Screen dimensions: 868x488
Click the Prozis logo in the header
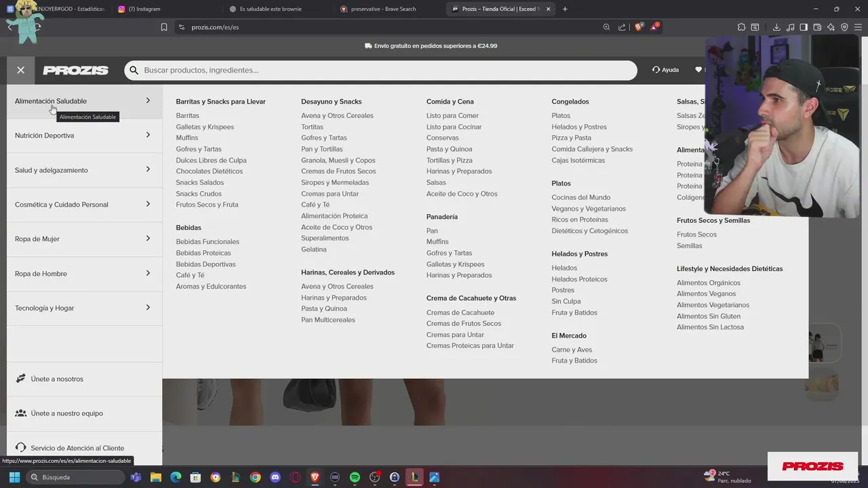(x=75, y=70)
